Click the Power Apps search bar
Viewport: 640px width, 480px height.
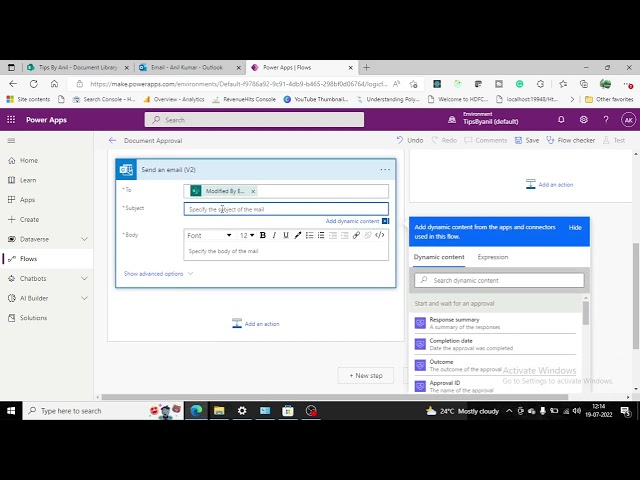pos(254,120)
